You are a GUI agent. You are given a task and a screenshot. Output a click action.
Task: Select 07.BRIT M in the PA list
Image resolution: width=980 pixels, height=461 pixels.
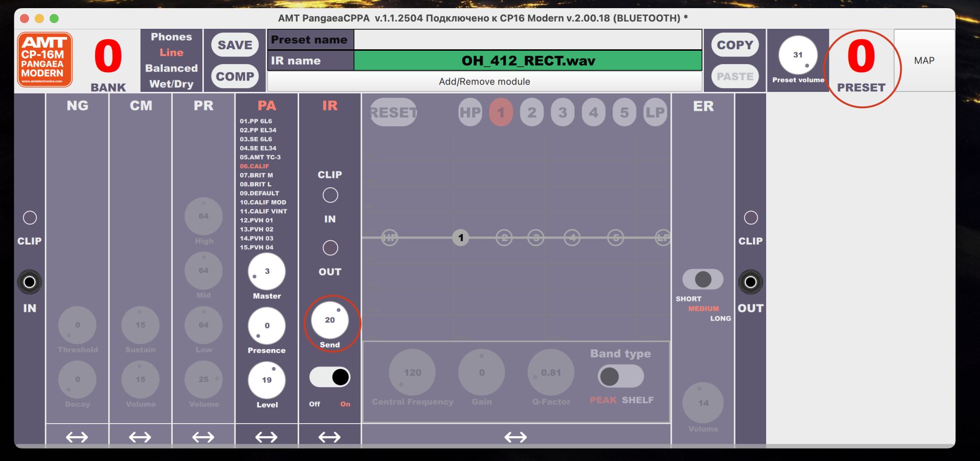pyautogui.click(x=256, y=175)
